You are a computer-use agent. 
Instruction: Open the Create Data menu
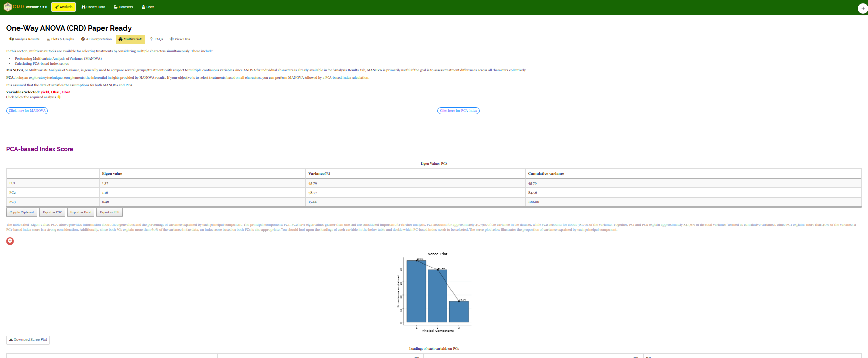click(93, 7)
